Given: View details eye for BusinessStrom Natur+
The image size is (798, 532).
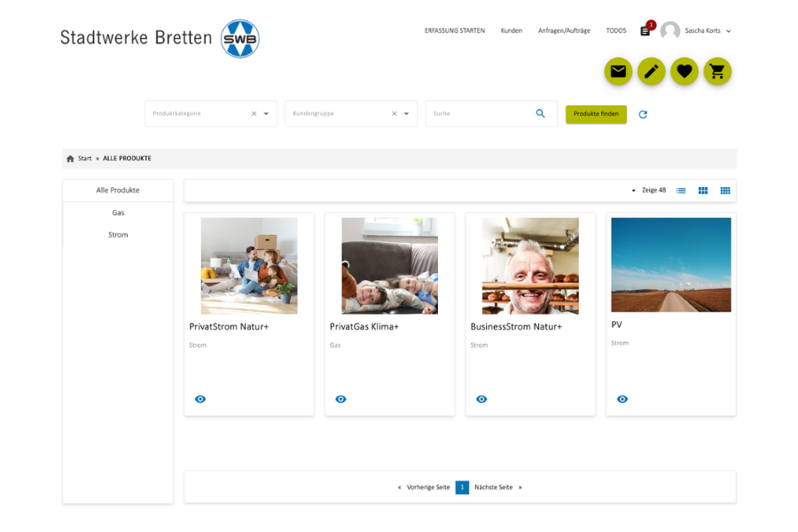Looking at the screenshot, I should (481, 399).
